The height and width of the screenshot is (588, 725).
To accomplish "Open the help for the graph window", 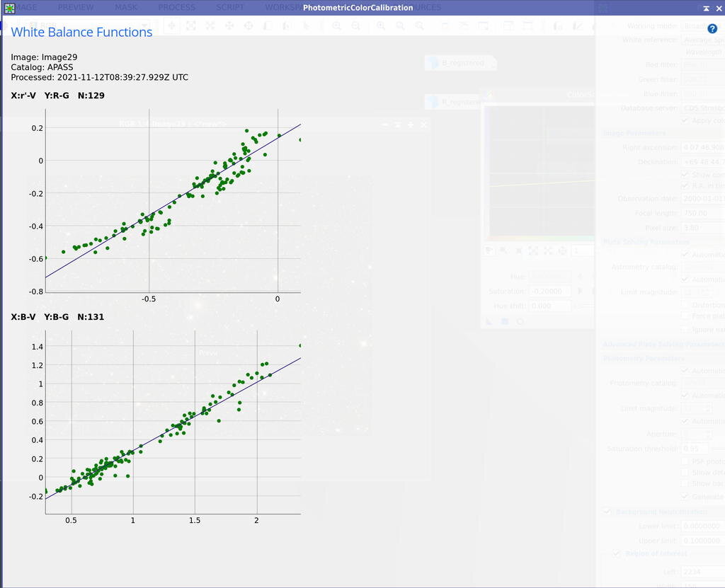I will [x=712, y=29].
